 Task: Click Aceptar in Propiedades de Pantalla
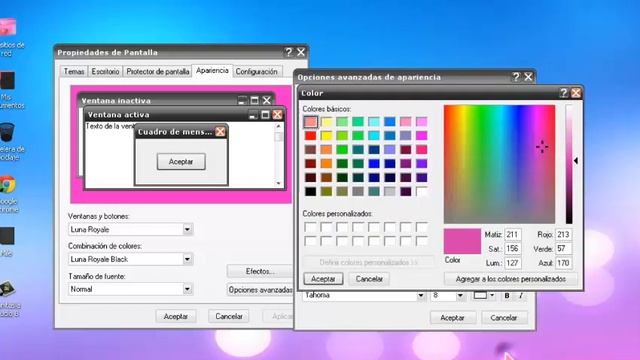point(176,316)
